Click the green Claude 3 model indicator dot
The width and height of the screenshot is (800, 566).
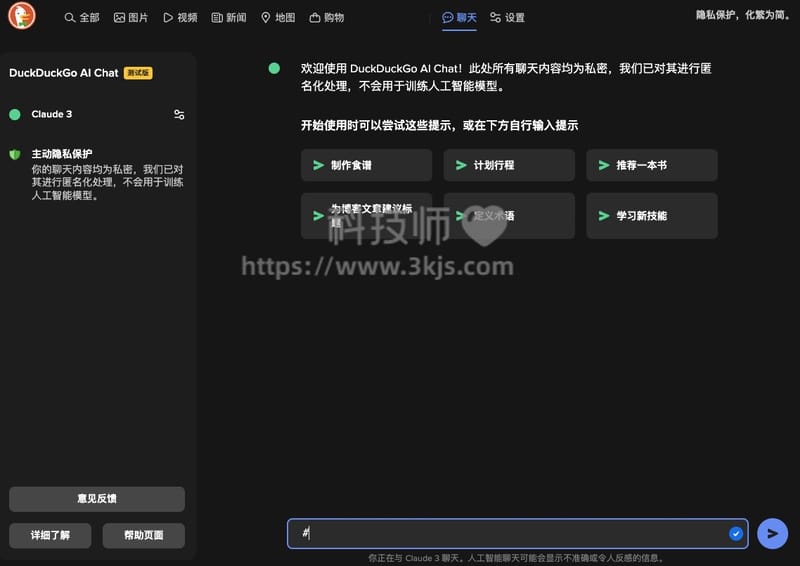(x=15, y=114)
